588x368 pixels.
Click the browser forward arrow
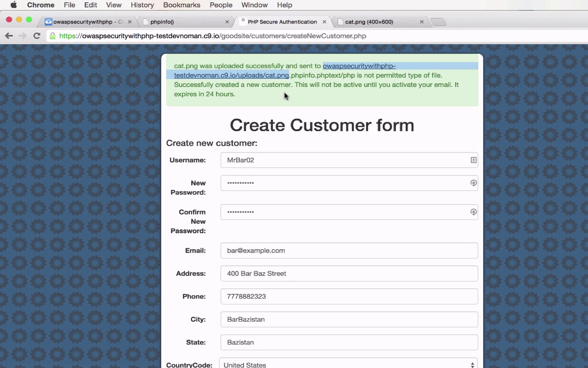[23, 36]
